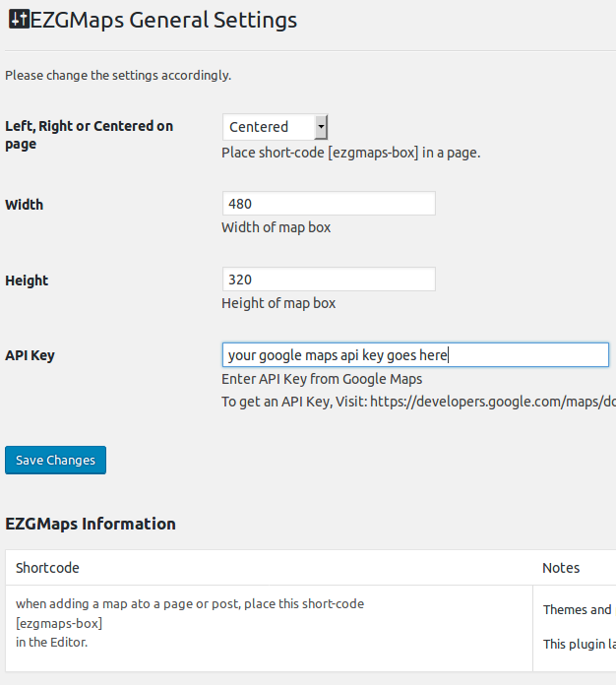Click the EZGMaps settings sliders icon

tap(20, 20)
